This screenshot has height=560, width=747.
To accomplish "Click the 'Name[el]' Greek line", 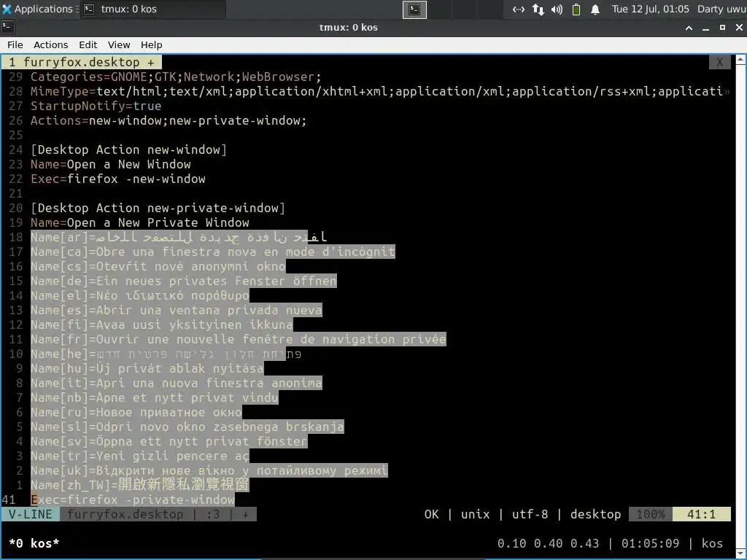I will pyautogui.click(x=139, y=296).
